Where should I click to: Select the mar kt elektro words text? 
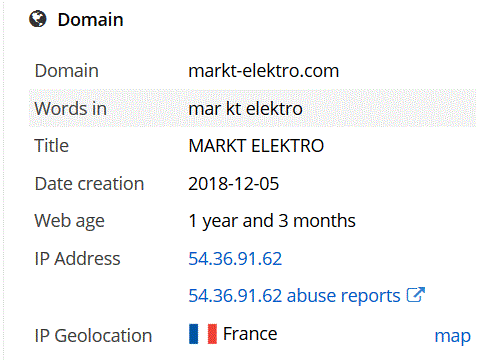pos(245,109)
